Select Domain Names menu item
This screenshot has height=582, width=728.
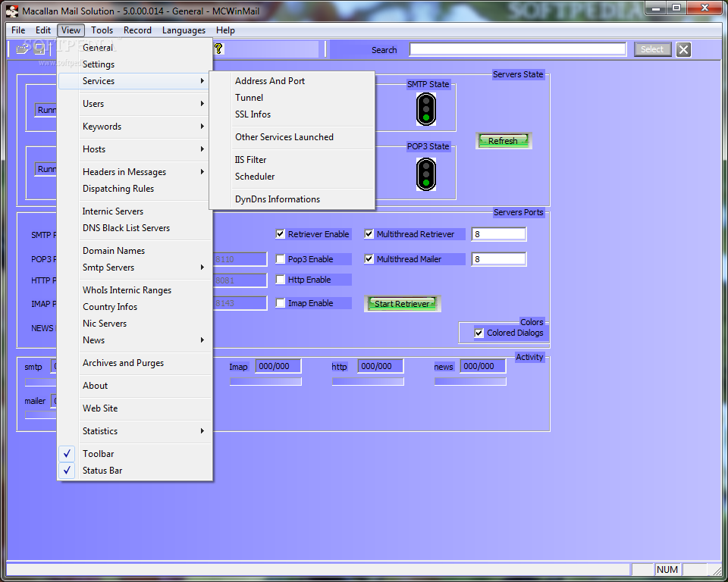(x=135, y=251)
